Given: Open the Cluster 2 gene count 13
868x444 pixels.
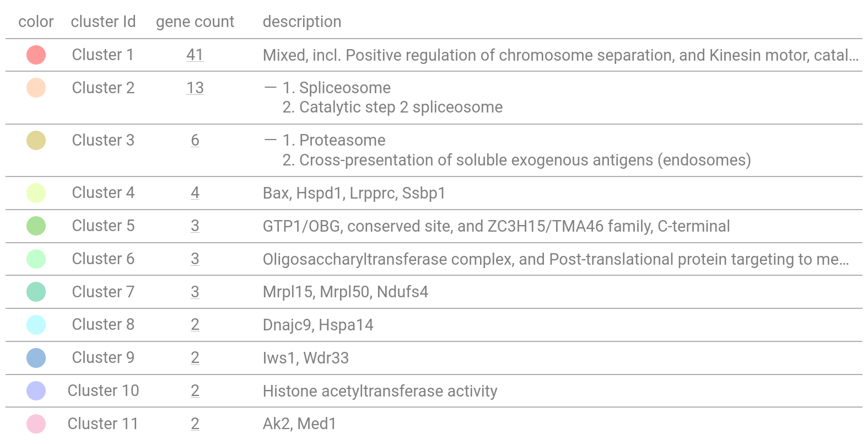Looking at the screenshot, I should point(195,88).
